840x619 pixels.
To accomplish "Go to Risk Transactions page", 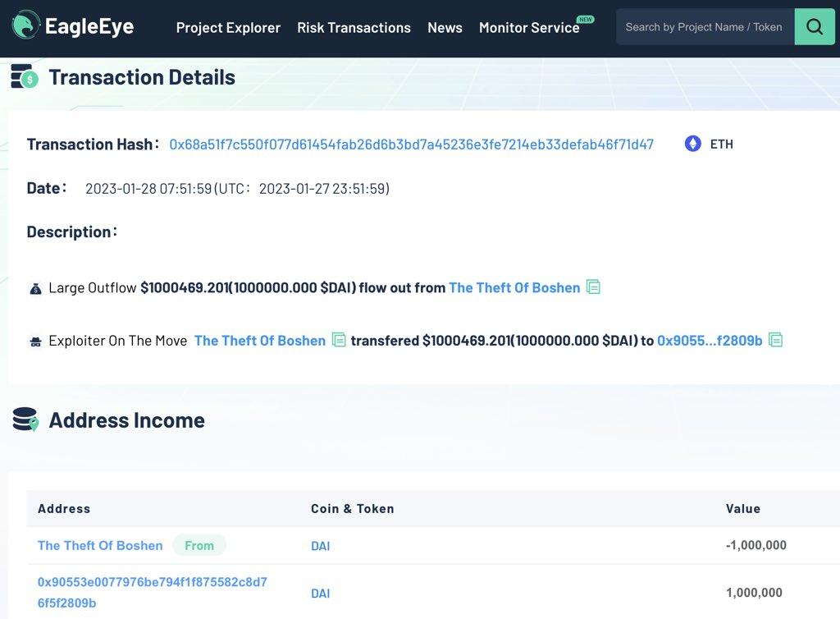I will click(x=354, y=27).
